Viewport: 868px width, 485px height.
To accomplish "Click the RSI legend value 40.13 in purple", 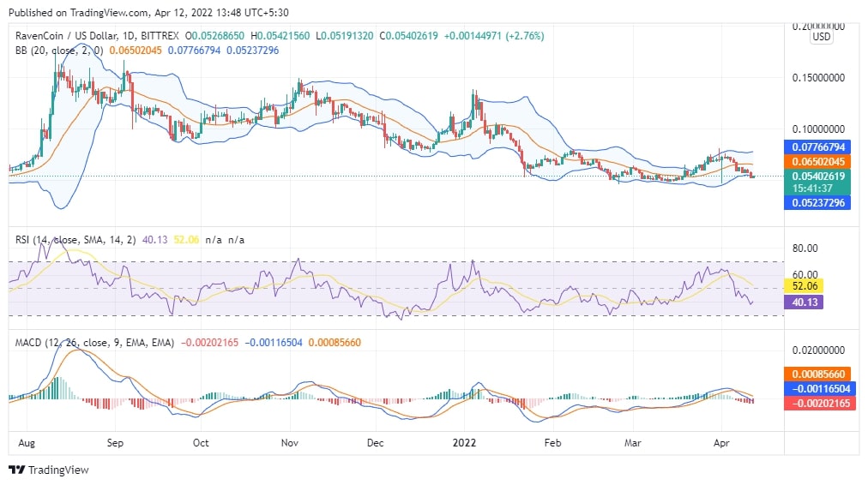I will (x=155, y=240).
